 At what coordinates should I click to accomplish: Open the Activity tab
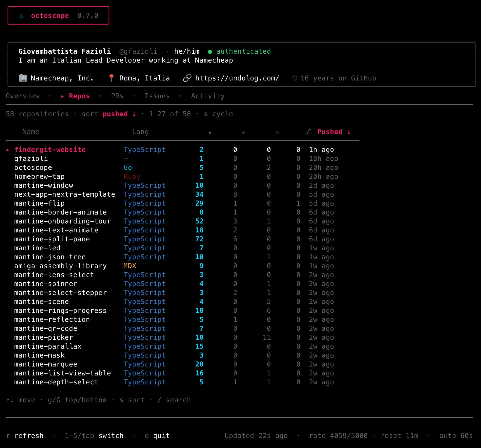pos(208,96)
